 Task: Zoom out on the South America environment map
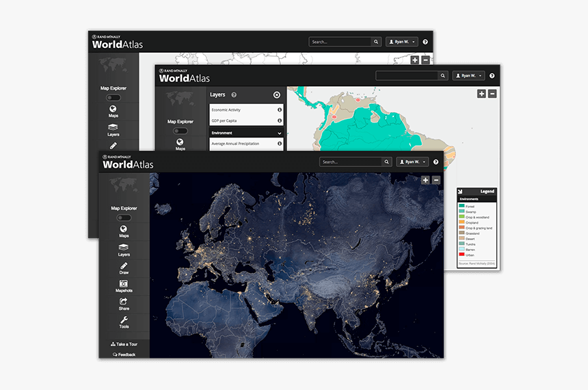(492, 94)
